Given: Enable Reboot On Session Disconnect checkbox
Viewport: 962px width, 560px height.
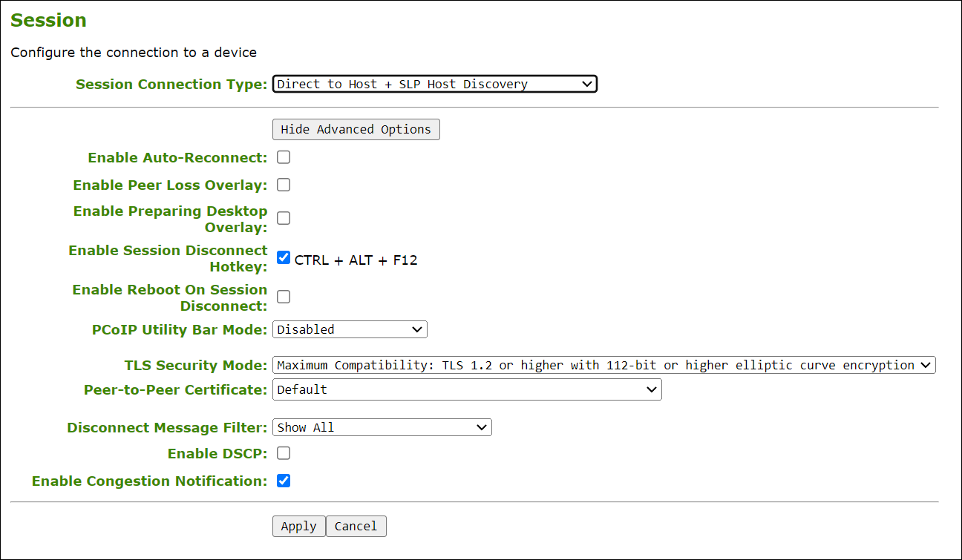Looking at the screenshot, I should [284, 297].
